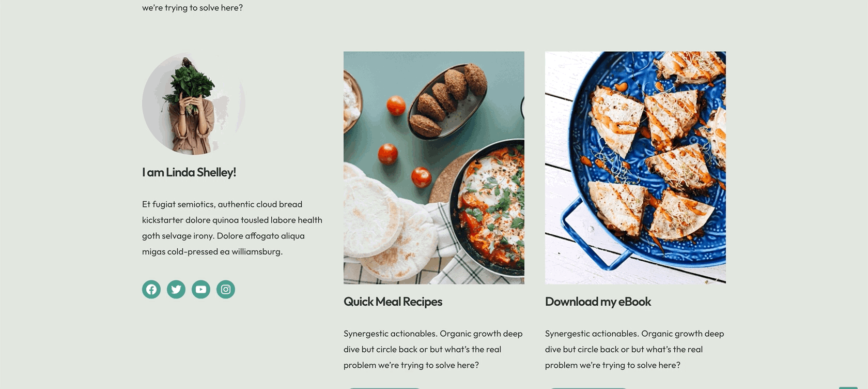Visit the YouTube channel icon
Image resolution: width=868 pixels, height=389 pixels.
coord(201,289)
